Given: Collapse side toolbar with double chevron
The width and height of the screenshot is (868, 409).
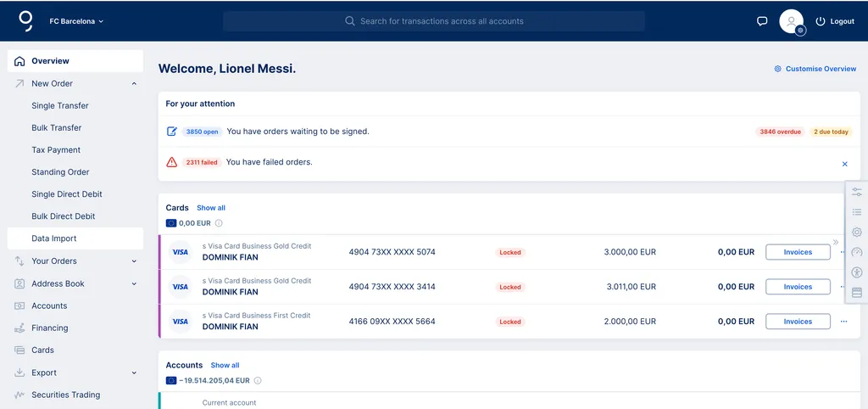Looking at the screenshot, I should 836,242.
